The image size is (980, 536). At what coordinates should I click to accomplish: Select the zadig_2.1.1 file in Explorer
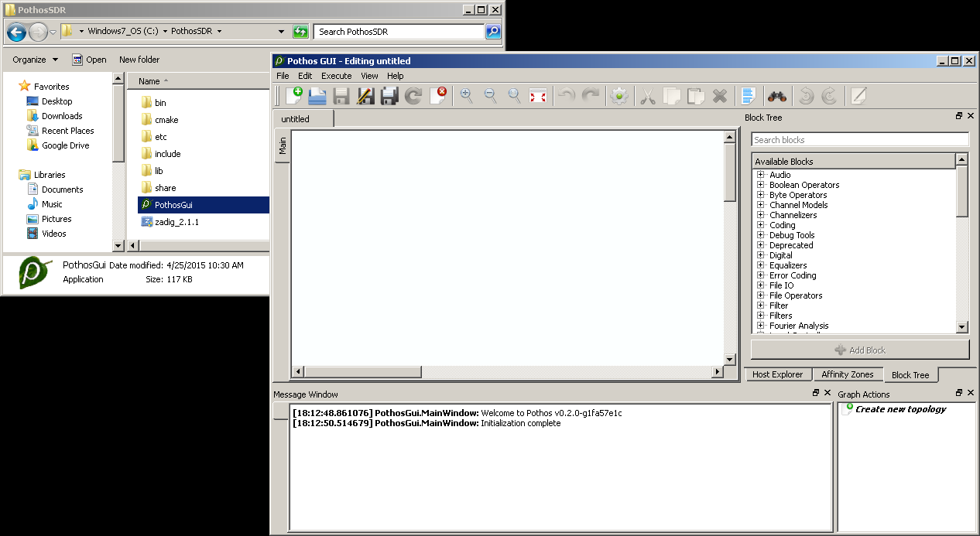170,222
